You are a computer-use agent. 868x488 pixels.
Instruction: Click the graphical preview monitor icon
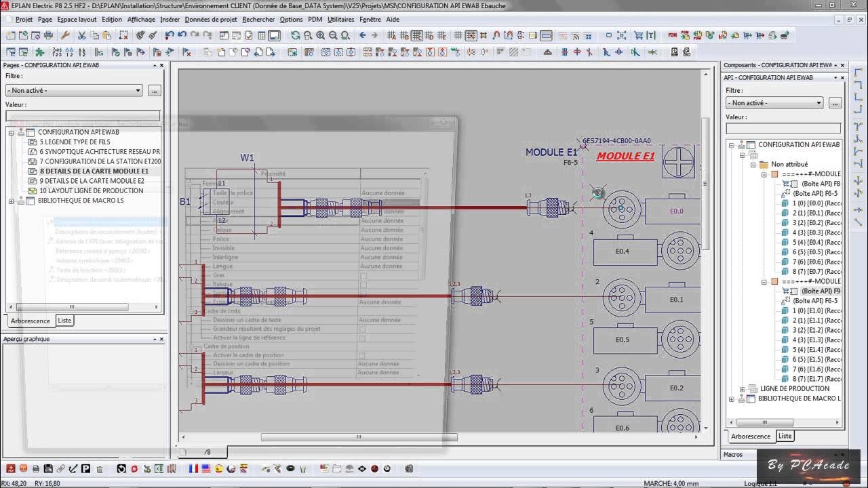[x=274, y=35]
